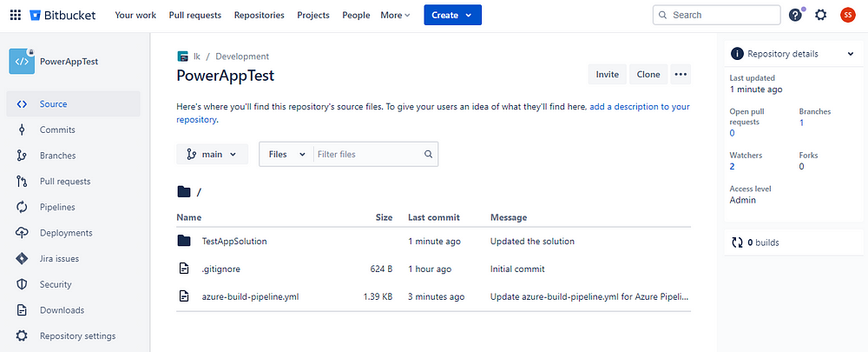Open the three-dot more actions menu
Image resolution: width=868 pixels, height=352 pixels.
(x=681, y=75)
